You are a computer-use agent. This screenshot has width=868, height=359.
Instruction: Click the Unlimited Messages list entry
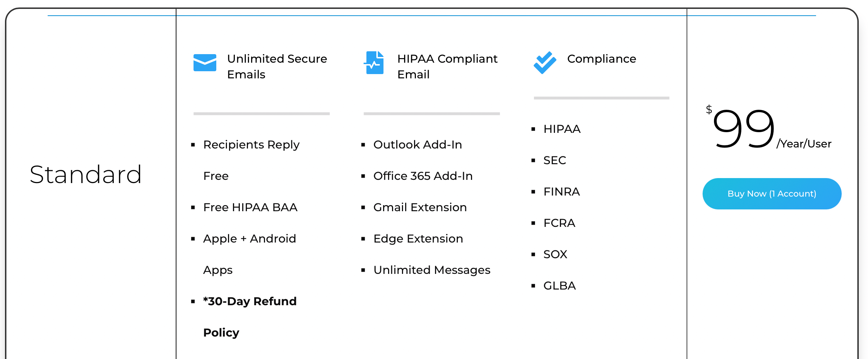coord(432,270)
